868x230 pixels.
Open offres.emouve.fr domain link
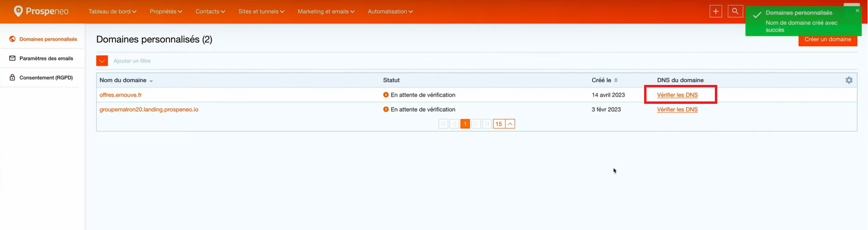tap(121, 95)
